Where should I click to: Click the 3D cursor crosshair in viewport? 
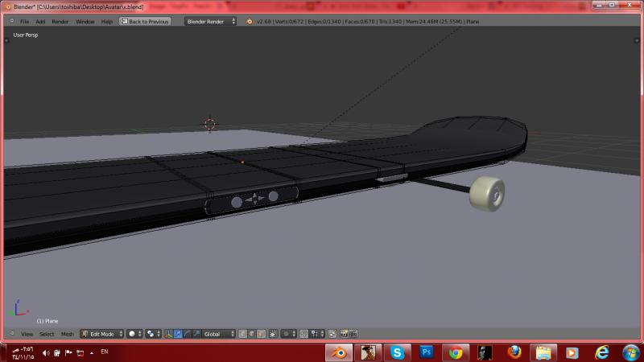[x=209, y=124]
